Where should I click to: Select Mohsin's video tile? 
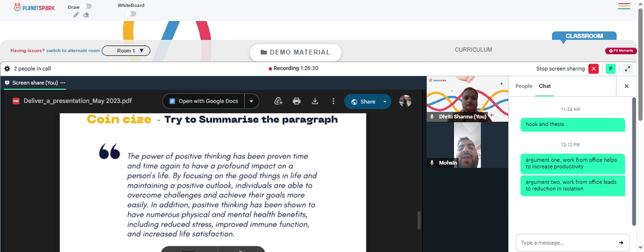point(468,145)
